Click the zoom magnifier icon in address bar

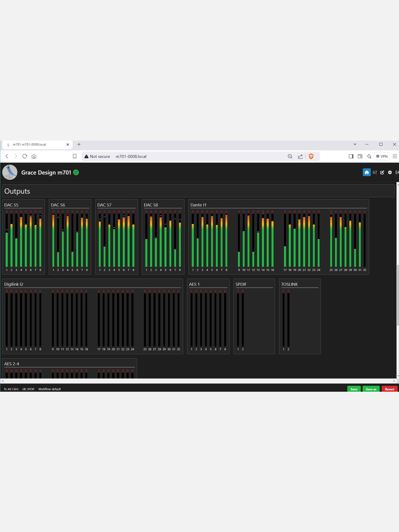(x=290, y=157)
